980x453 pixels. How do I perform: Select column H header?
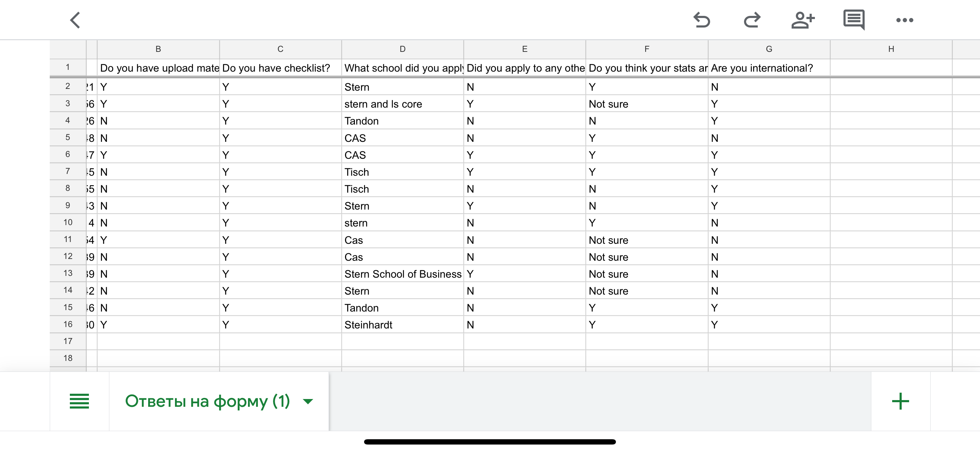[x=891, y=49]
